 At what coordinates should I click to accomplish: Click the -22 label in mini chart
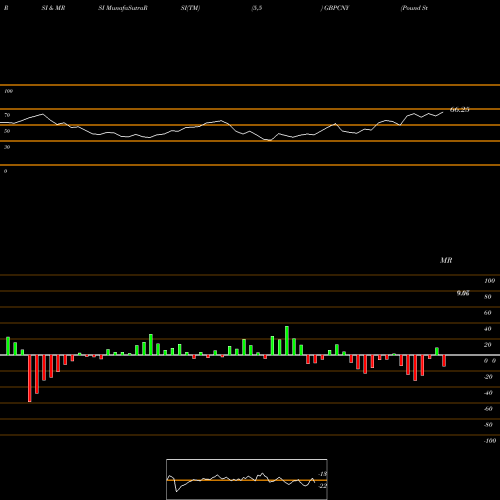pyautogui.click(x=323, y=486)
